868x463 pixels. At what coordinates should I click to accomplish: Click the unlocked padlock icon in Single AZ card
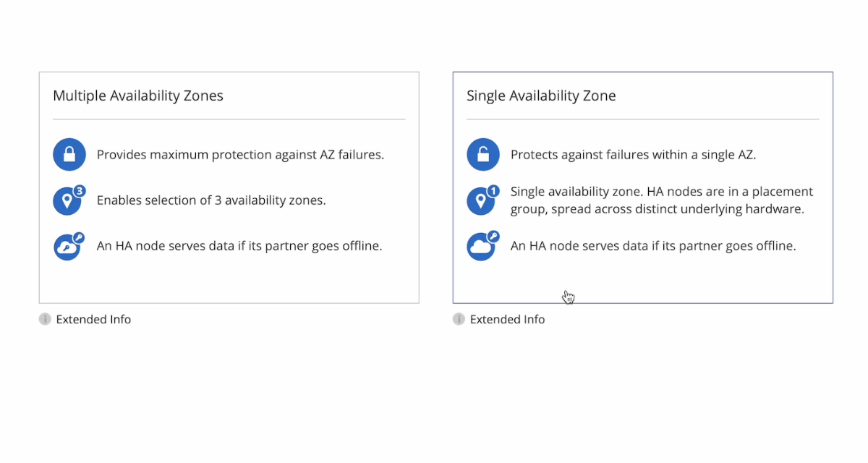click(482, 155)
